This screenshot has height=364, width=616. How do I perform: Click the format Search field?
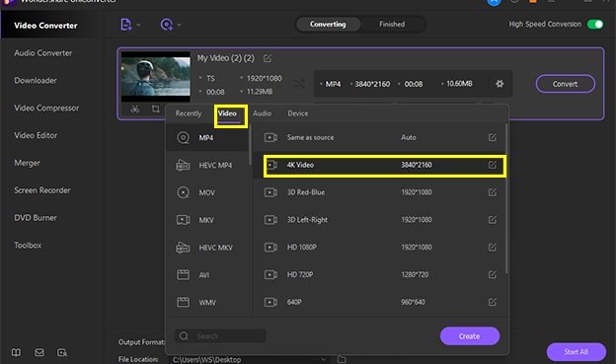point(220,336)
